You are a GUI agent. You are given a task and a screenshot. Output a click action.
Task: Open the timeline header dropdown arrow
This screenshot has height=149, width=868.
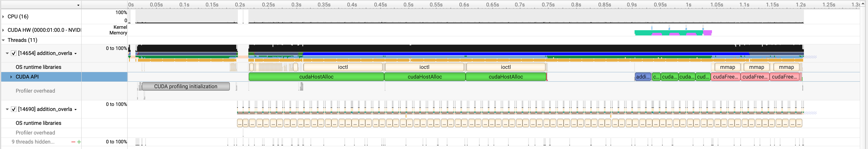pyautogui.click(x=78, y=5)
